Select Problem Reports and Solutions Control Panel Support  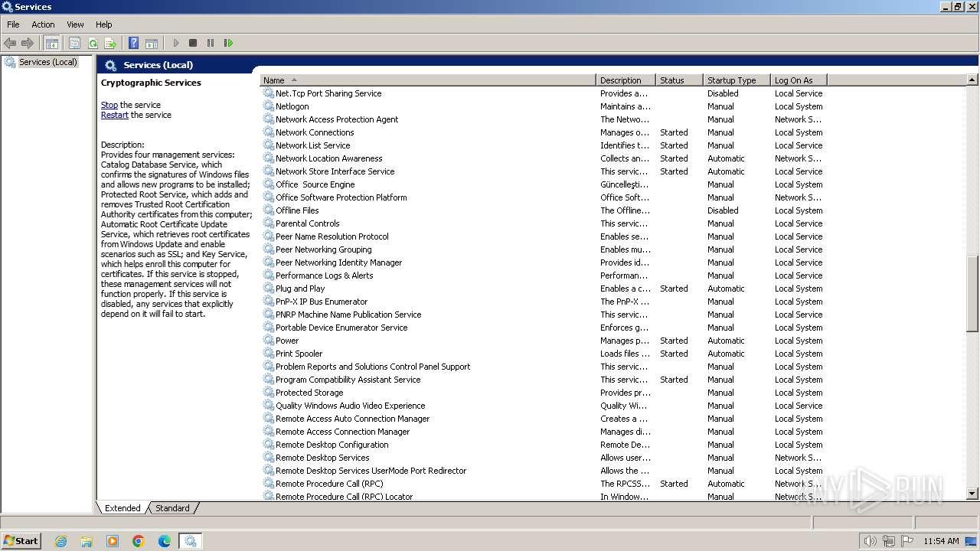click(x=373, y=367)
